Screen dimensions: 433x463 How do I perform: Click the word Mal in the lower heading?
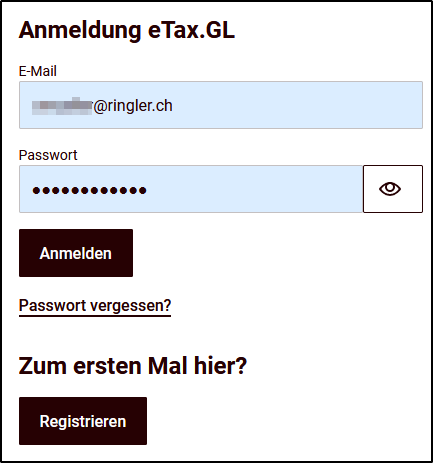(x=167, y=366)
